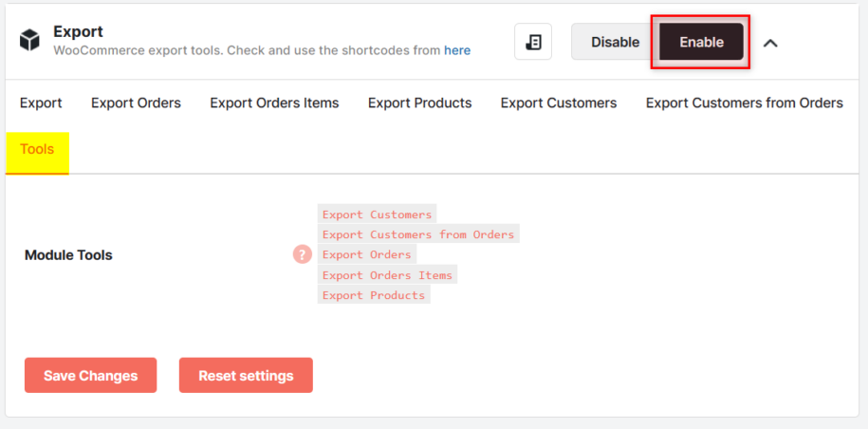The image size is (868, 429).
Task: Open the module documentation icon button
Action: 533,42
